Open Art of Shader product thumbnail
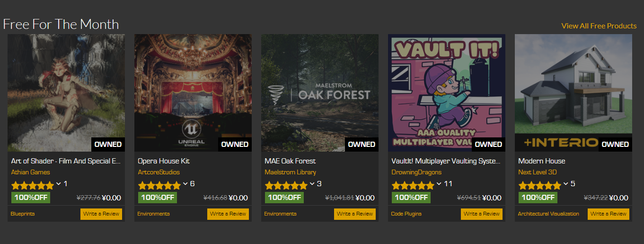The width and height of the screenshot is (644, 244). (66, 93)
